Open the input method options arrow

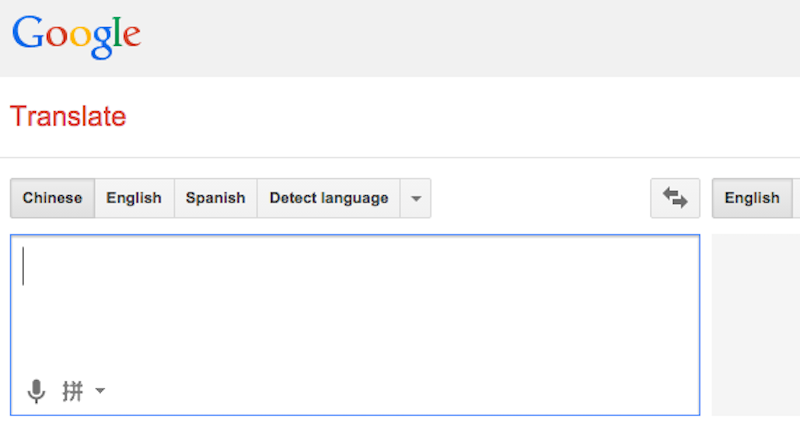click(x=100, y=391)
